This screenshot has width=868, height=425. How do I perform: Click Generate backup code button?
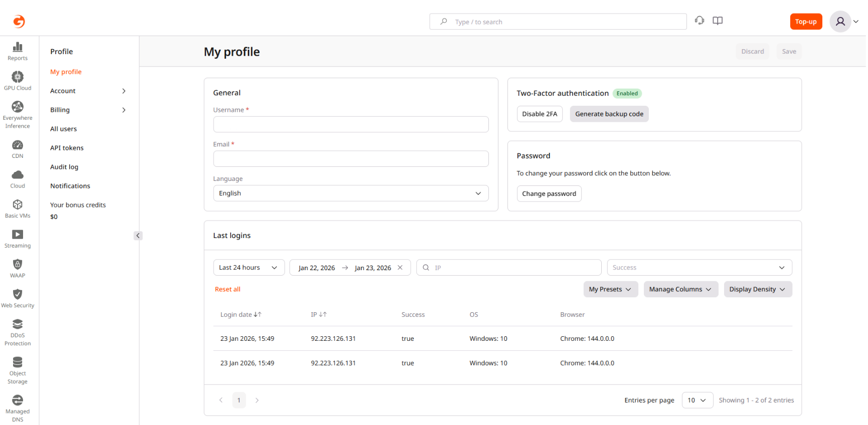(609, 114)
